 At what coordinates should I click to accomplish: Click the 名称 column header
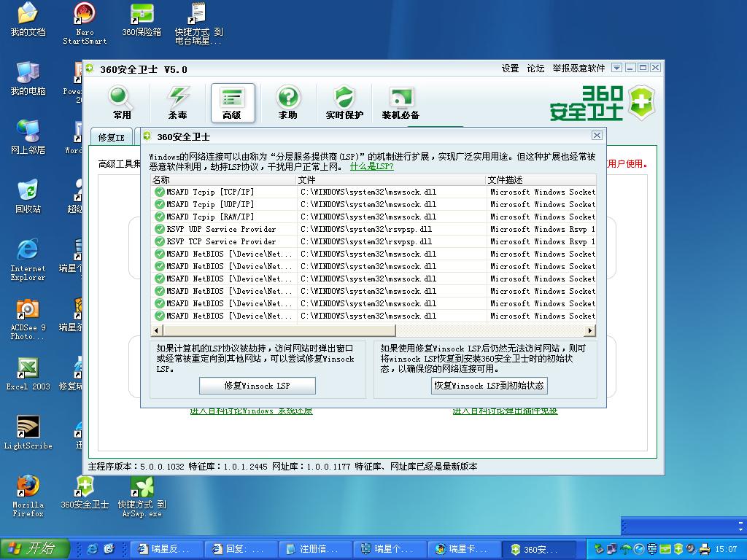223,180
